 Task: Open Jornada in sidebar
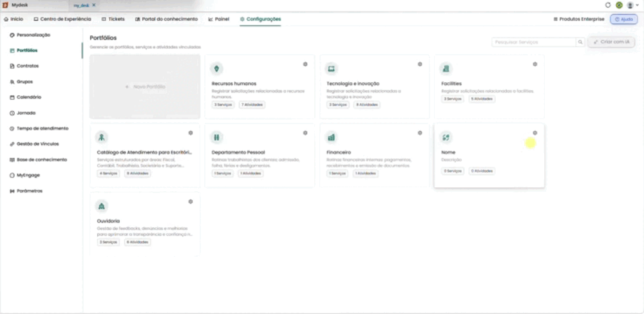tap(23, 113)
